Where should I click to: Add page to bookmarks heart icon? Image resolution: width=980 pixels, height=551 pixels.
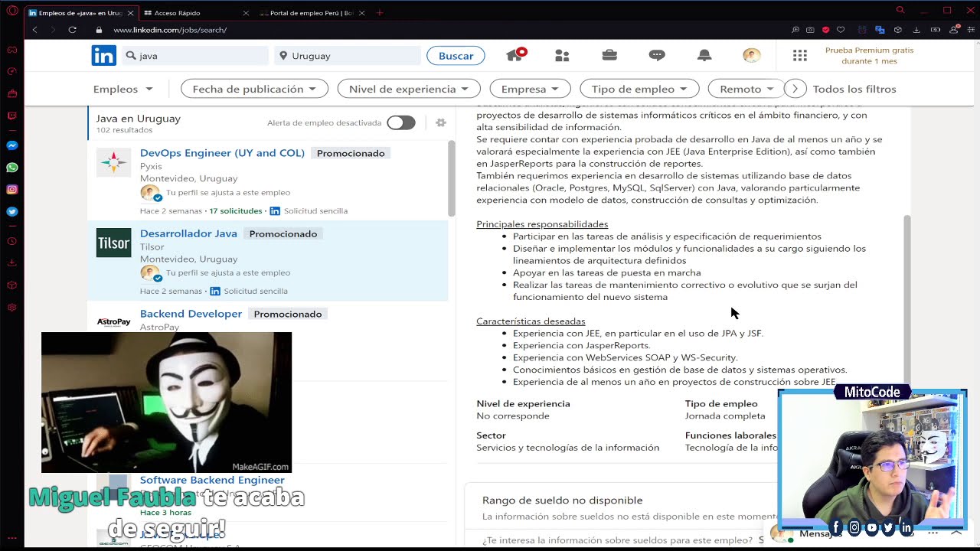tap(841, 30)
